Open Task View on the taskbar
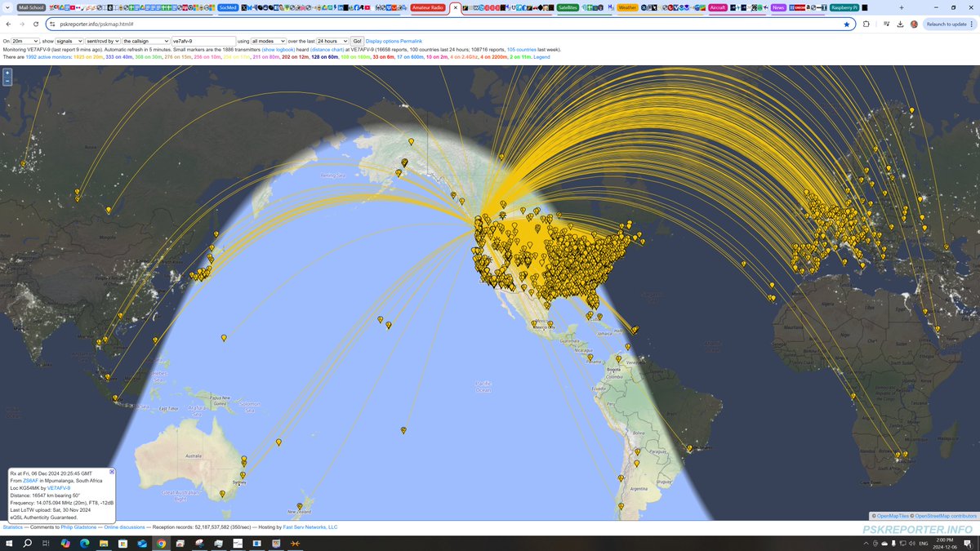This screenshot has width=980, height=551. tap(47, 543)
